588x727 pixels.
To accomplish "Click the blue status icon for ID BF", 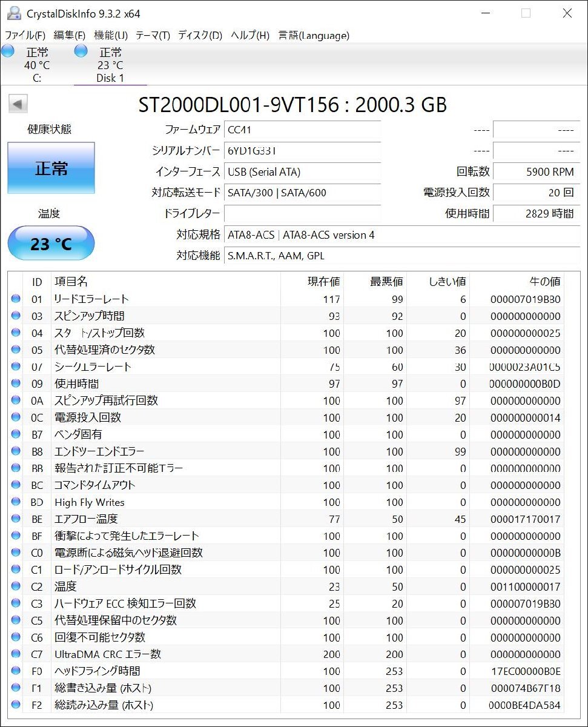I will point(16,536).
